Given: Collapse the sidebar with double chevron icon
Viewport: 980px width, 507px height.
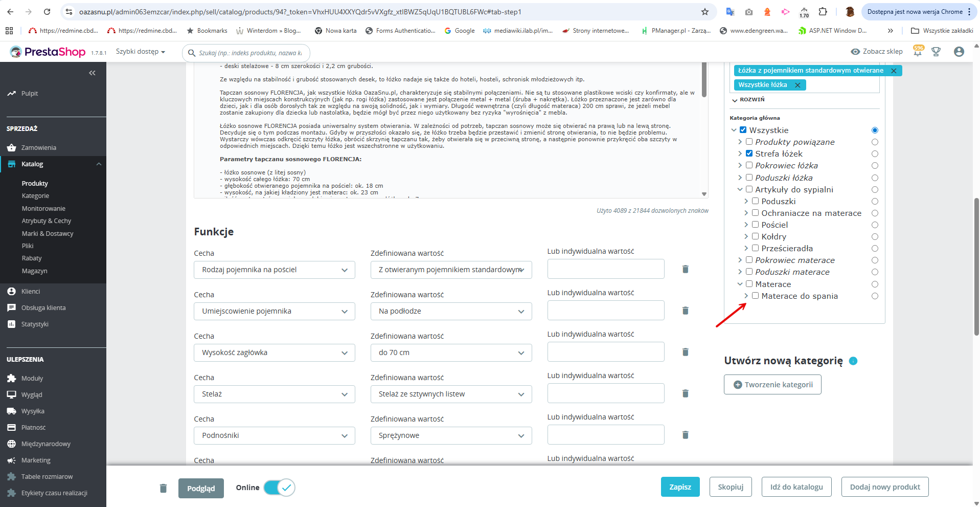Looking at the screenshot, I should point(92,73).
